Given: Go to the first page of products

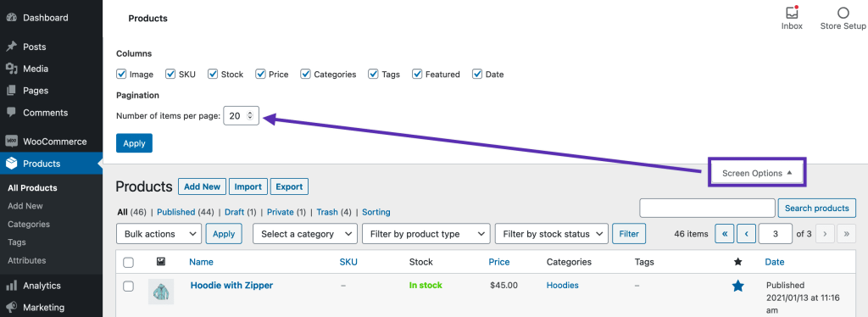Looking at the screenshot, I should pyautogui.click(x=725, y=234).
